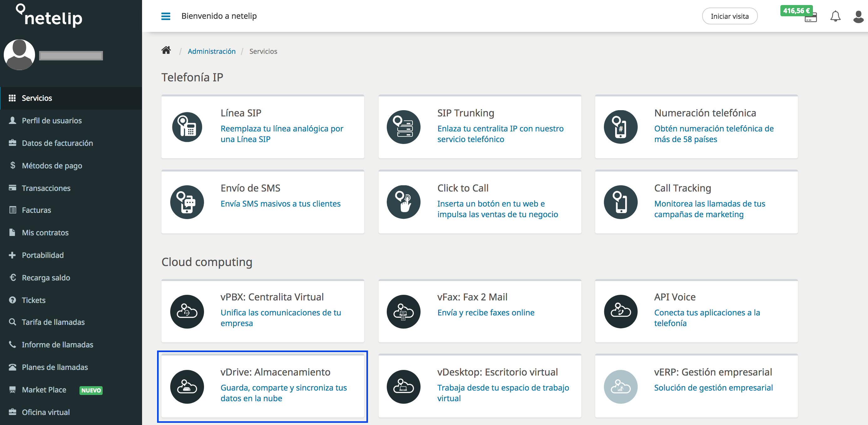Screen dimensions: 868x425
Task: Click the Recarga saldo euro icon
Action: (x=13, y=277)
